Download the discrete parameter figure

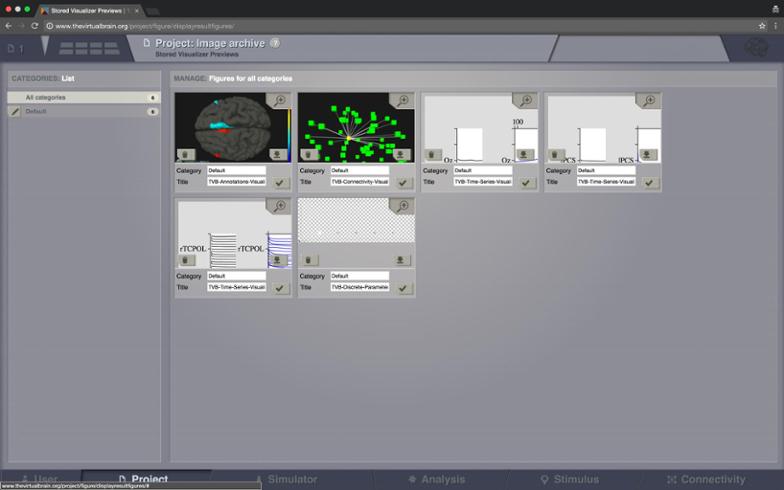pyautogui.click(x=401, y=260)
